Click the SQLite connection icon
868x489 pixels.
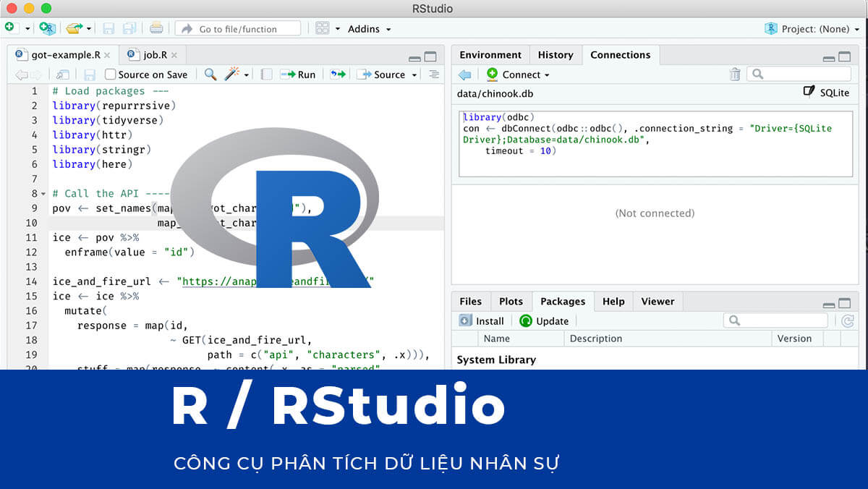[x=808, y=93]
